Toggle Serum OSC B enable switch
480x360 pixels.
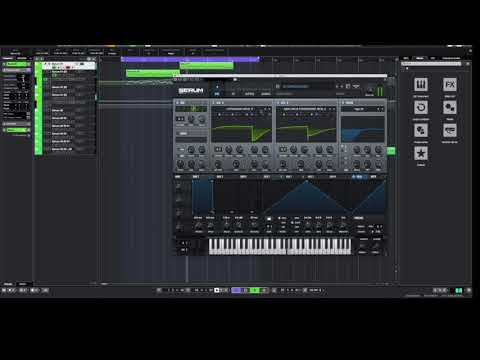point(279,103)
